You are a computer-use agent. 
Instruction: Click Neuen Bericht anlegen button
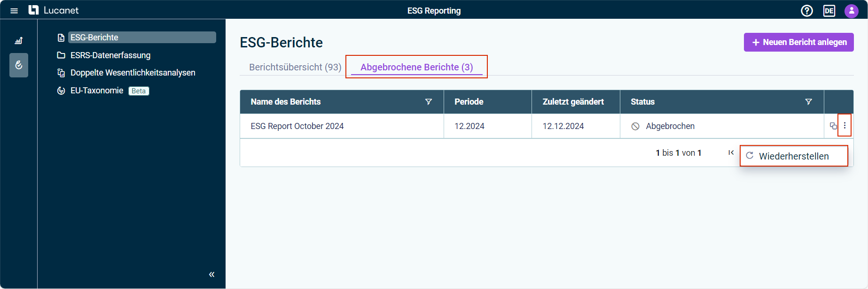coord(799,42)
